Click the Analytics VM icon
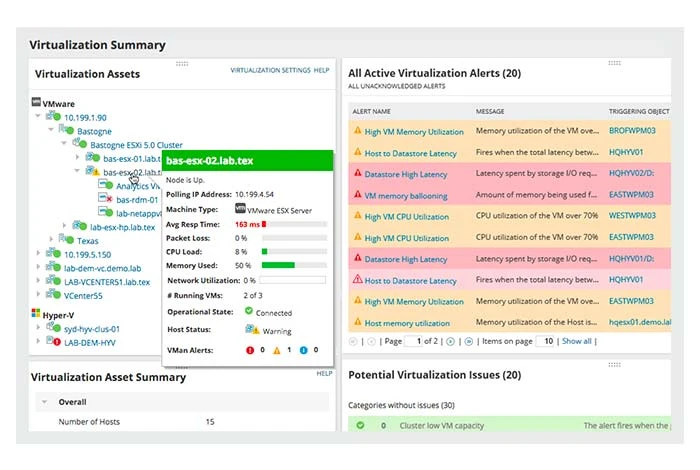The image size is (700, 470). 105,184
